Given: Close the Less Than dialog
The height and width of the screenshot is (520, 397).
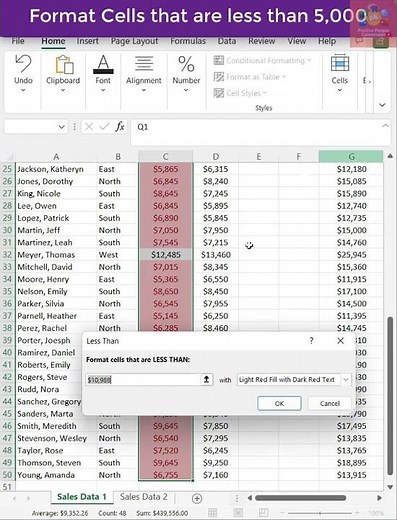Looking at the screenshot, I should tap(340, 341).
